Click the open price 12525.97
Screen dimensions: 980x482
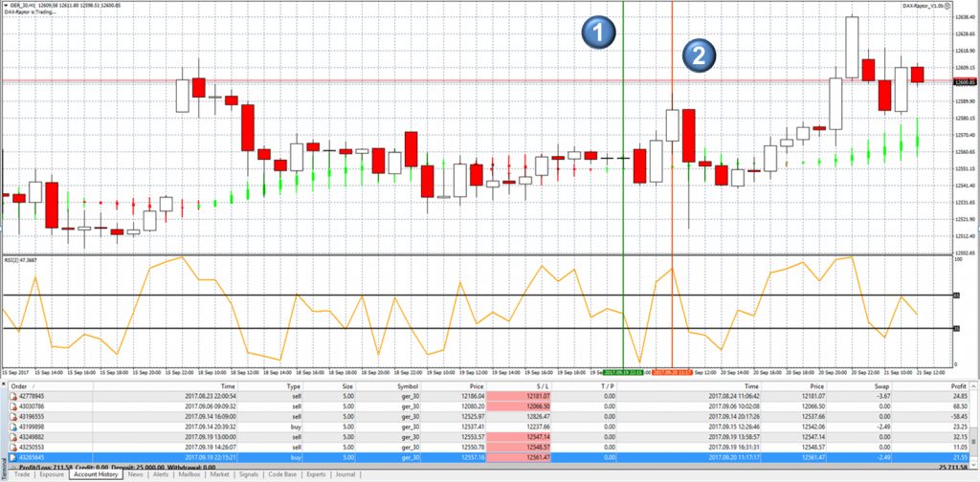[x=472, y=416]
